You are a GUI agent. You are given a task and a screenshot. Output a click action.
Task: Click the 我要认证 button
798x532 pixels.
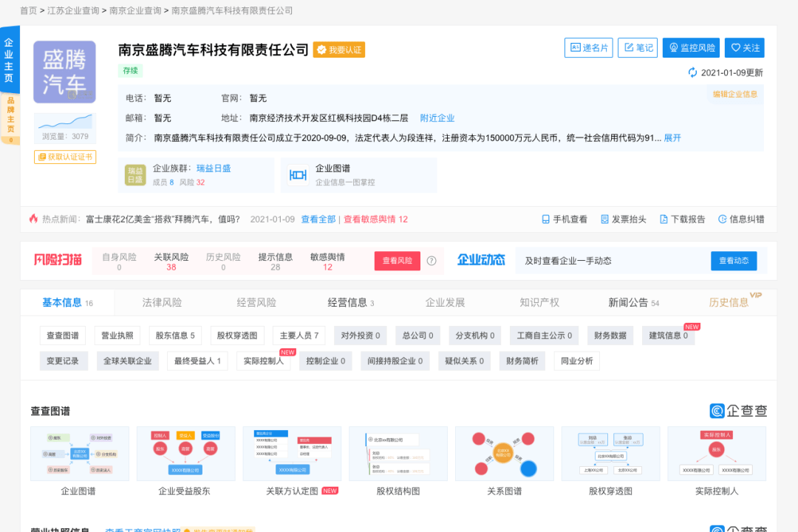(338, 50)
